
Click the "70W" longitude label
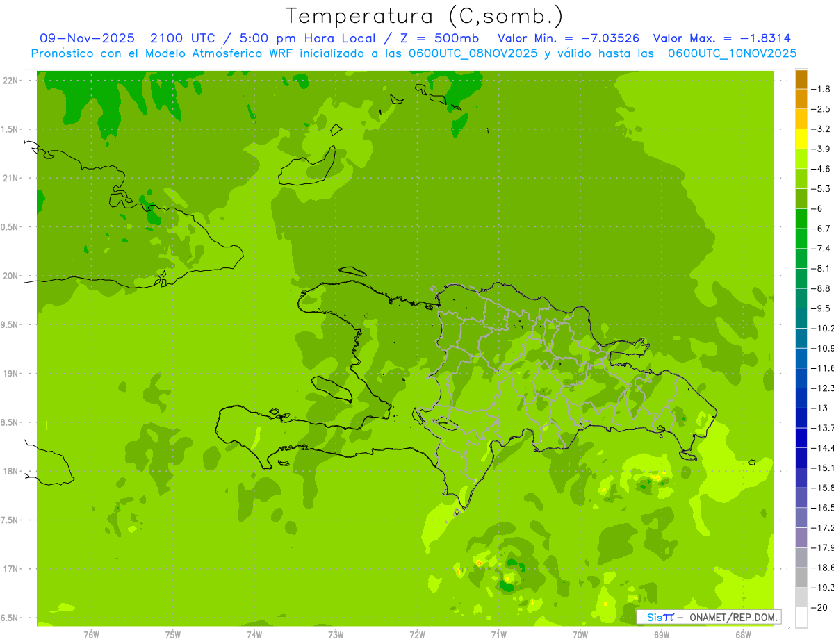click(580, 634)
